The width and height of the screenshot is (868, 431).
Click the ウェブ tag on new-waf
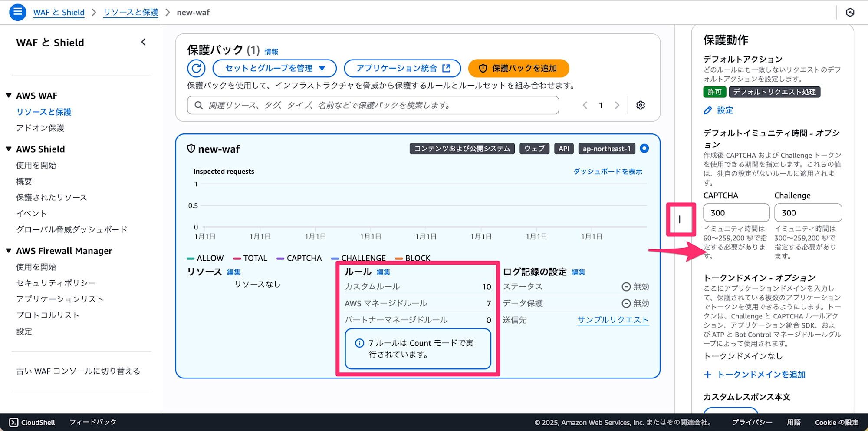tap(534, 149)
